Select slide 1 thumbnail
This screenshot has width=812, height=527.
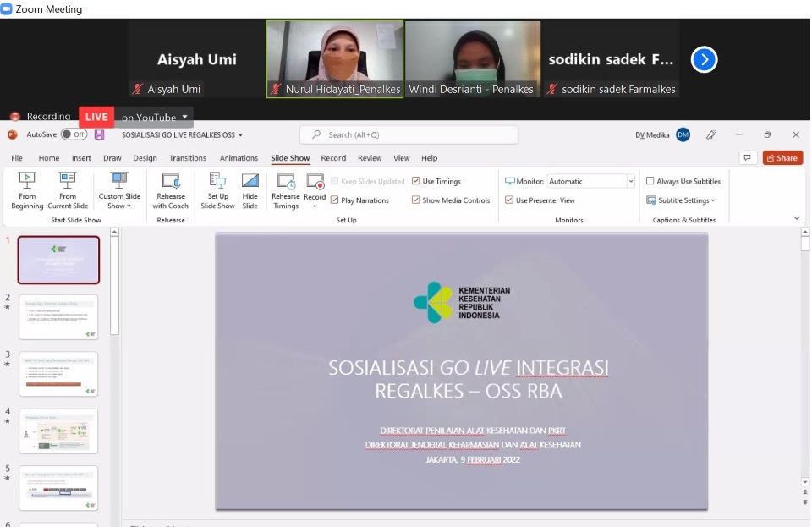click(x=58, y=260)
